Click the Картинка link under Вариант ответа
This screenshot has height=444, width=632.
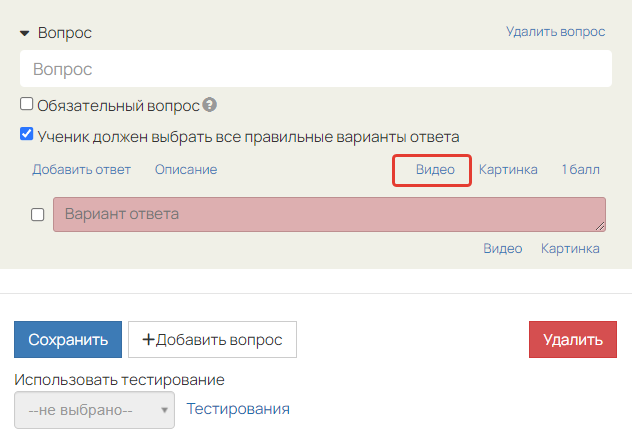point(570,249)
